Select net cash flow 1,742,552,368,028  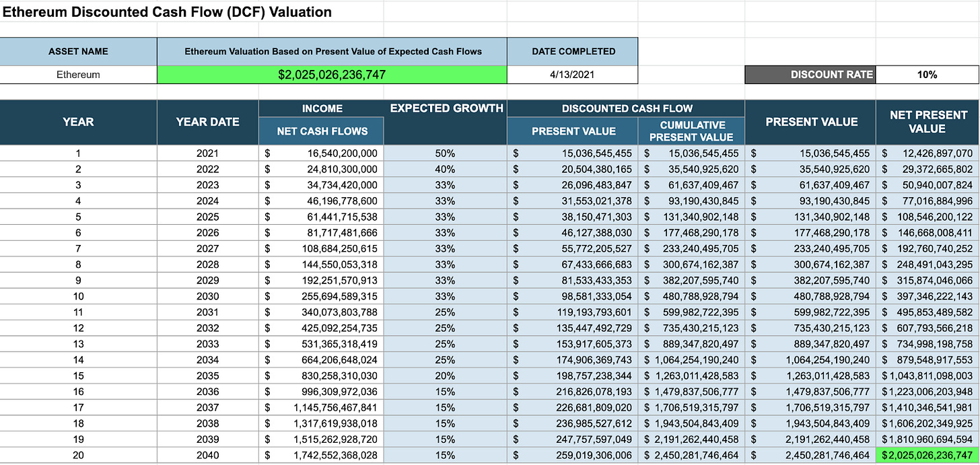pyautogui.click(x=322, y=456)
